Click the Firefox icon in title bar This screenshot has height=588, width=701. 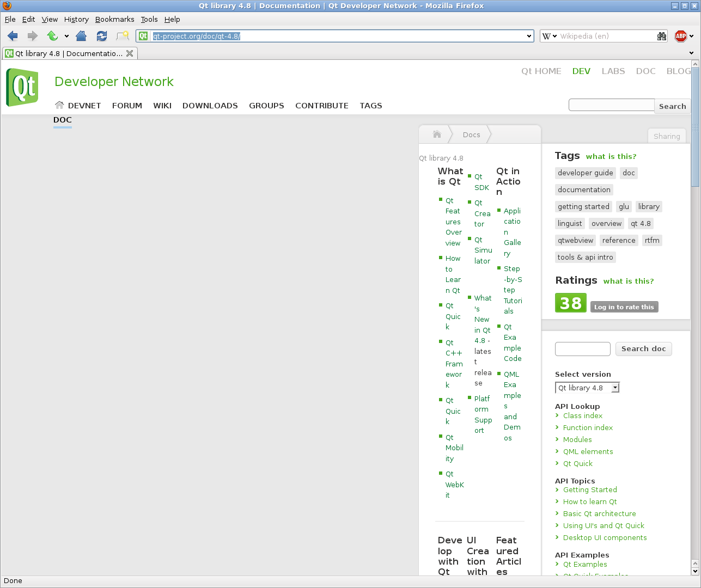(x=7, y=6)
